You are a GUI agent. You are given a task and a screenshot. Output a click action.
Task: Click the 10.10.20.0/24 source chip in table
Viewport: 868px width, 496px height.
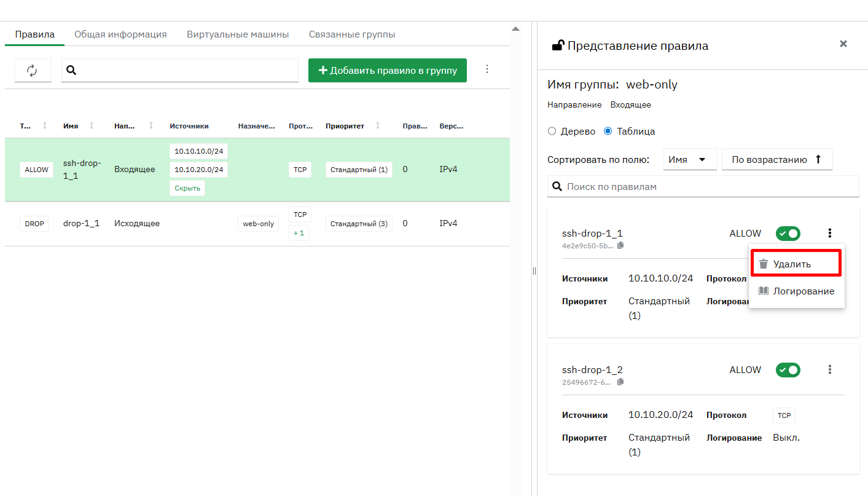click(x=199, y=169)
